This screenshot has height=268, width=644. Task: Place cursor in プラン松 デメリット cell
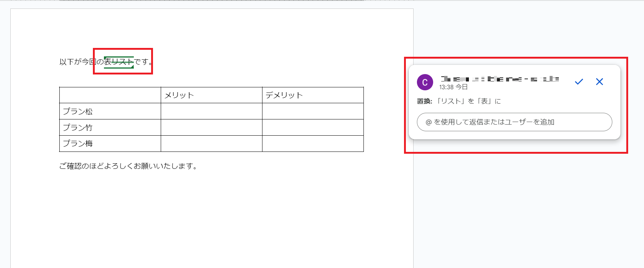tap(313, 111)
